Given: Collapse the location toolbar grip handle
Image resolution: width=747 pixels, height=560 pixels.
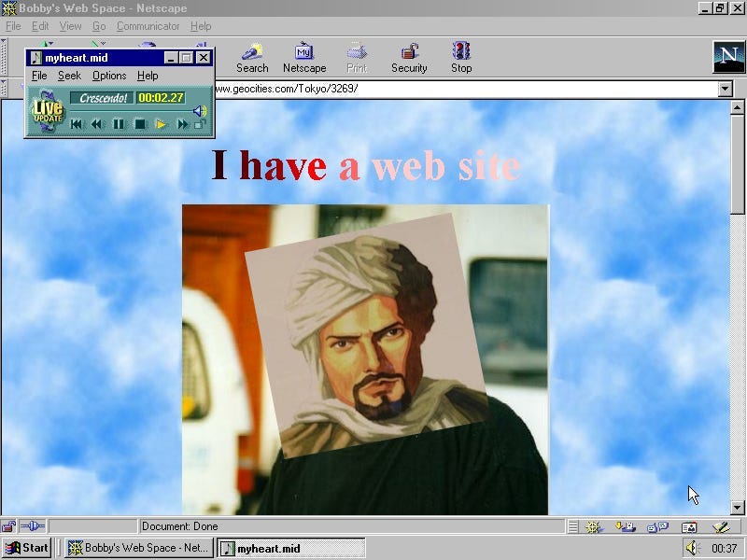Looking at the screenshot, I should (x=4, y=89).
